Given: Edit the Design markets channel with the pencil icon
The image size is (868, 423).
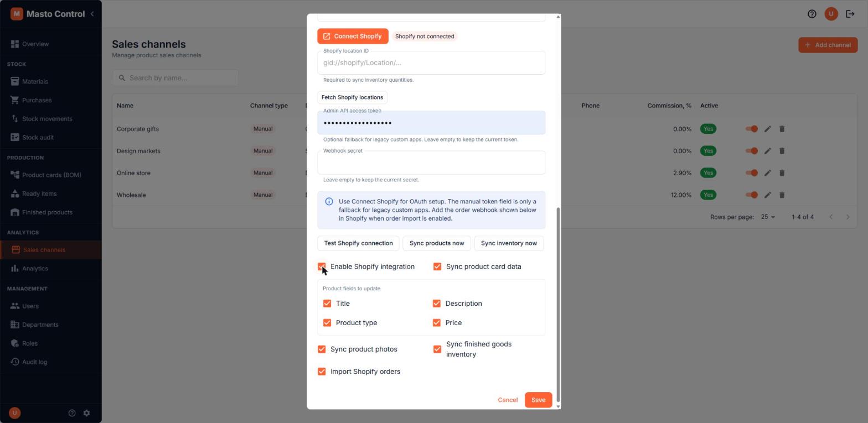Looking at the screenshot, I should tap(767, 151).
